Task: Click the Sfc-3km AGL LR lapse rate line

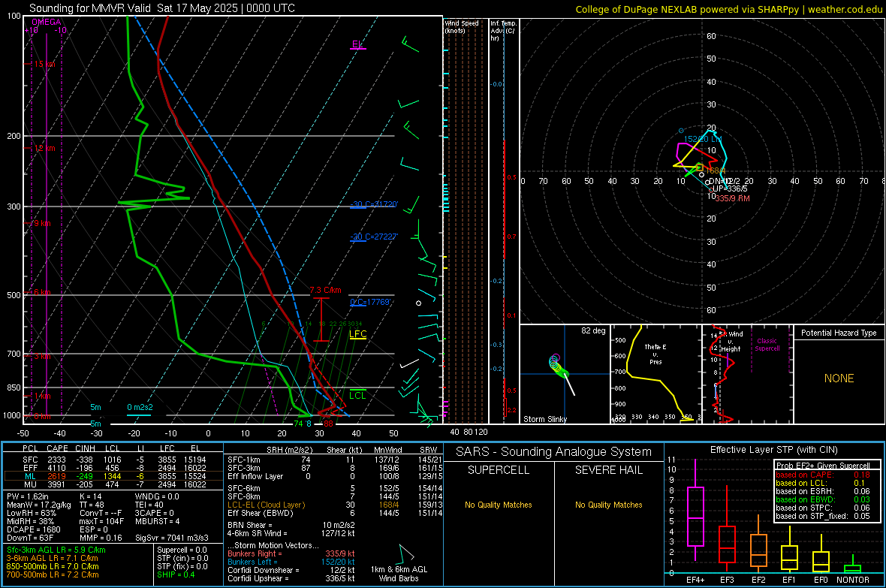Action: 56,550
